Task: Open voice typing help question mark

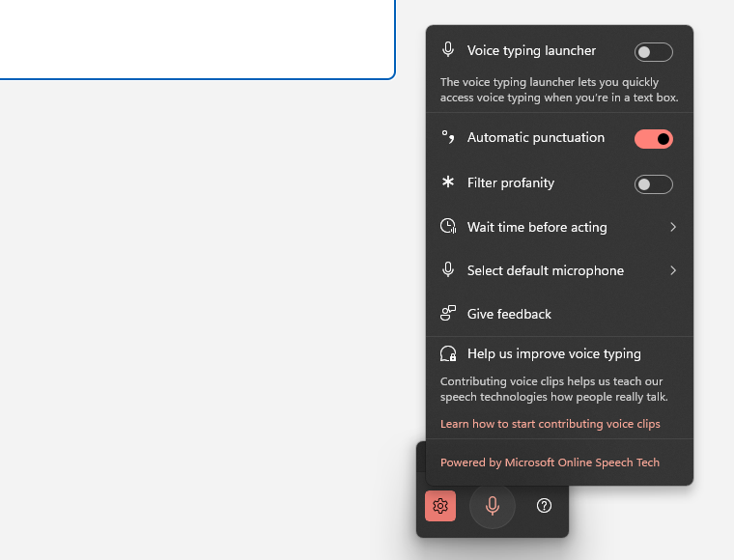Action: [x=544, y=506]
